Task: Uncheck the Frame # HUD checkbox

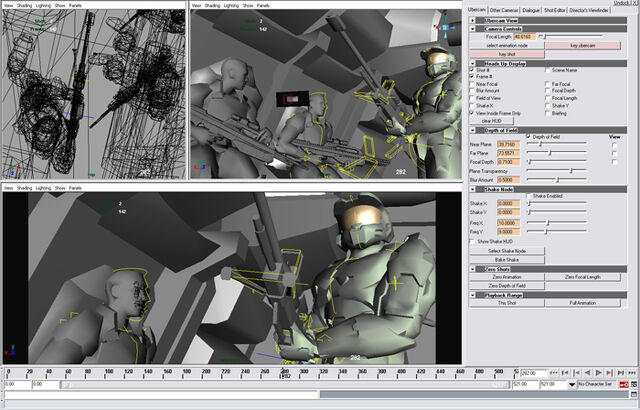Action: point(472,77)
